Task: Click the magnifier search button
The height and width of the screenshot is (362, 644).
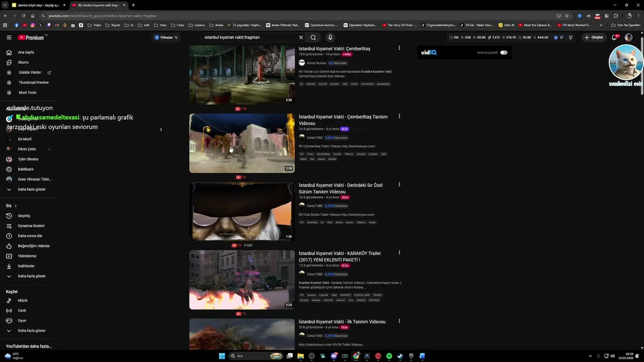Action: (x=313, y=37)
